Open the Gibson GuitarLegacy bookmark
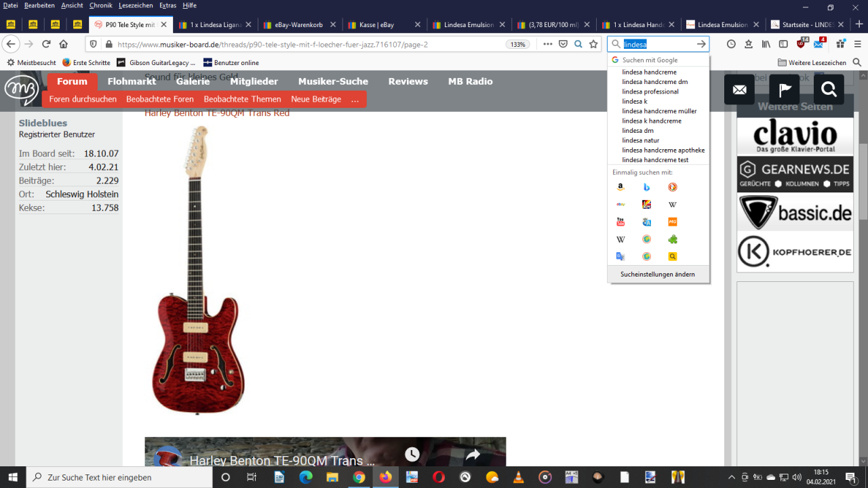 (x=156, y=62)
